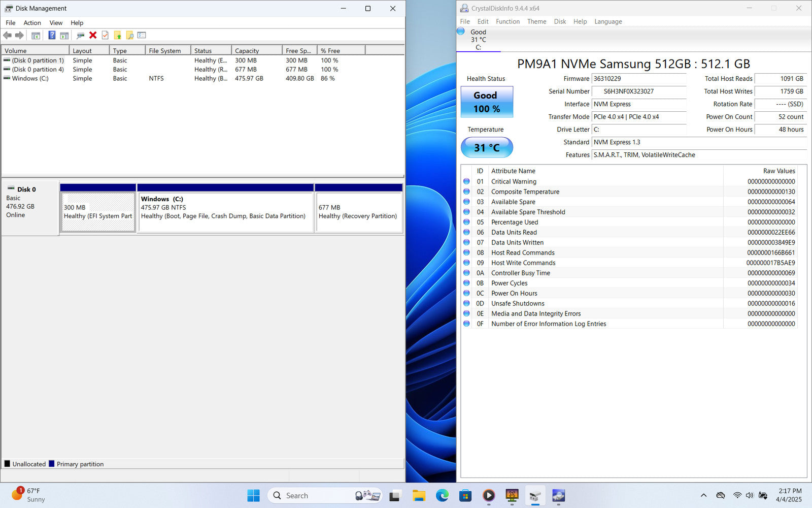The width and height of the screenshot is (812, 508).
Task: Click the 31 °C temperature button
Action: tap(487, 147)
